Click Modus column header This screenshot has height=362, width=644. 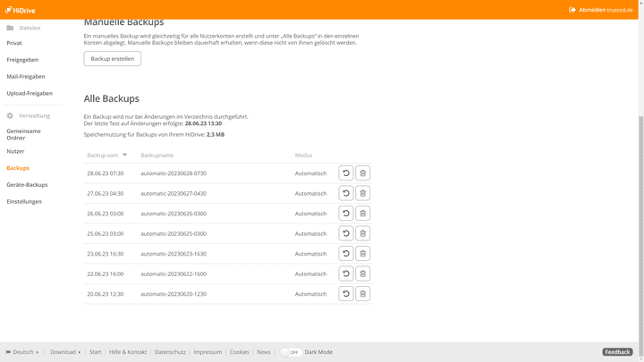pyautogui.click(x=303, y=156)
